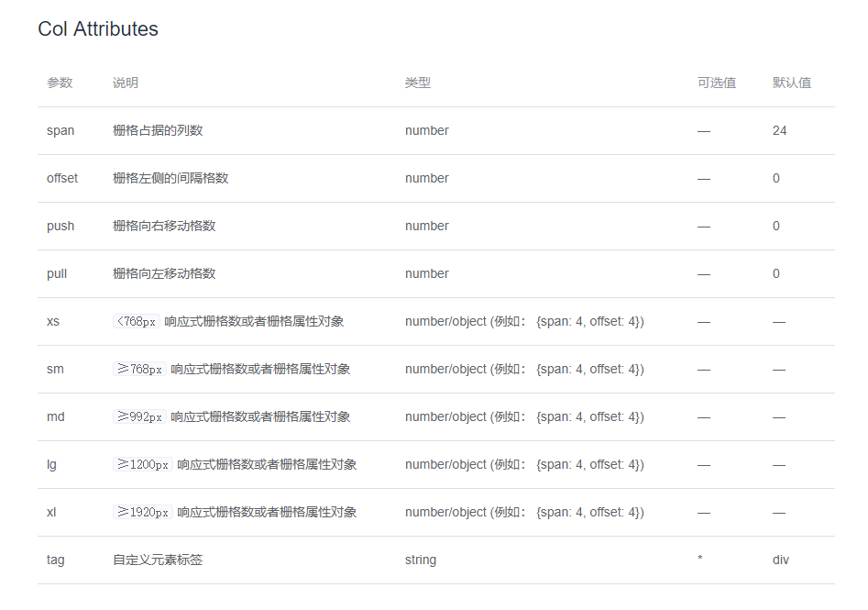Screen dimensions: 868x610
Task: Click description 栅格占据的列数
Action: click(158, 130)
